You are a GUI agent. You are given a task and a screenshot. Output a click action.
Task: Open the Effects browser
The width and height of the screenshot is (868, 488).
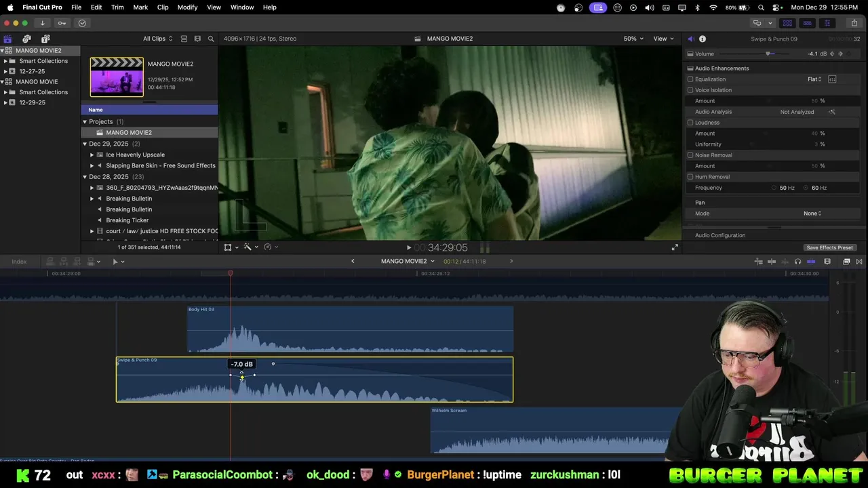[846, 262]
